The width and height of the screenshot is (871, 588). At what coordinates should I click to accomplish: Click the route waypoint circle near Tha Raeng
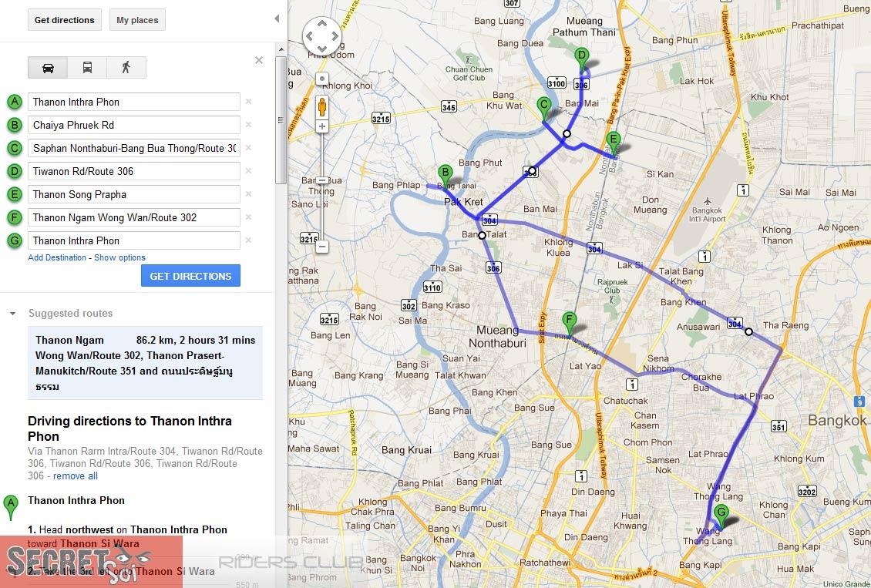click(x=748, y=331)
